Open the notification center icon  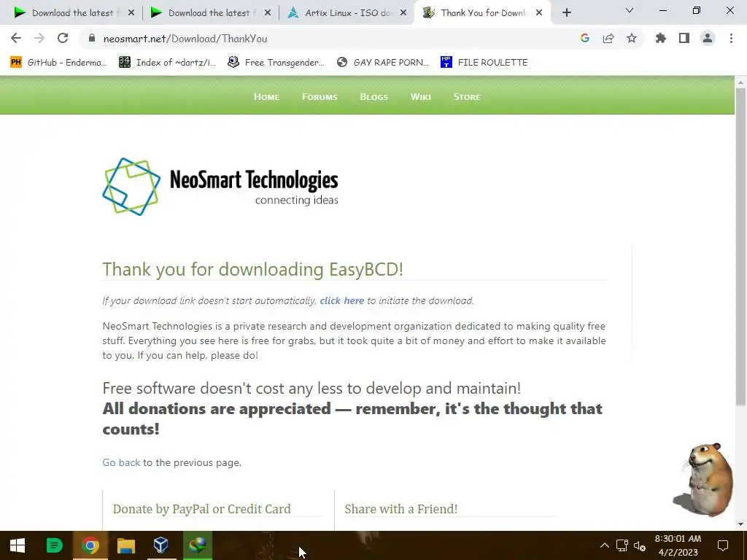(723, 545)
